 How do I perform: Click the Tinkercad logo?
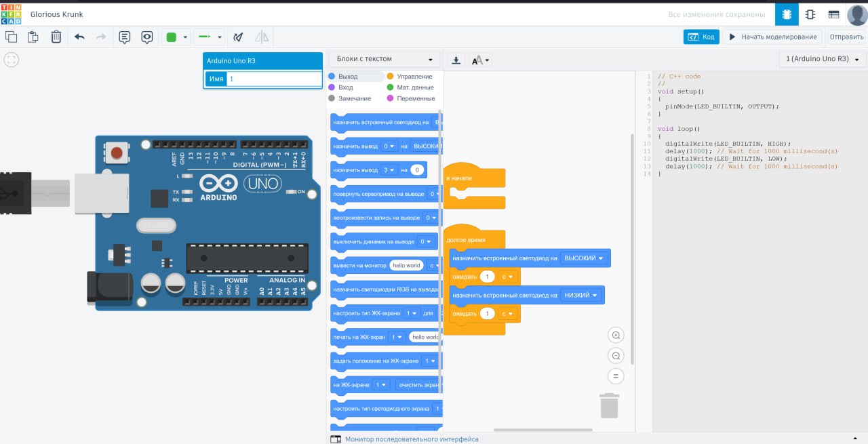point(11,14)
